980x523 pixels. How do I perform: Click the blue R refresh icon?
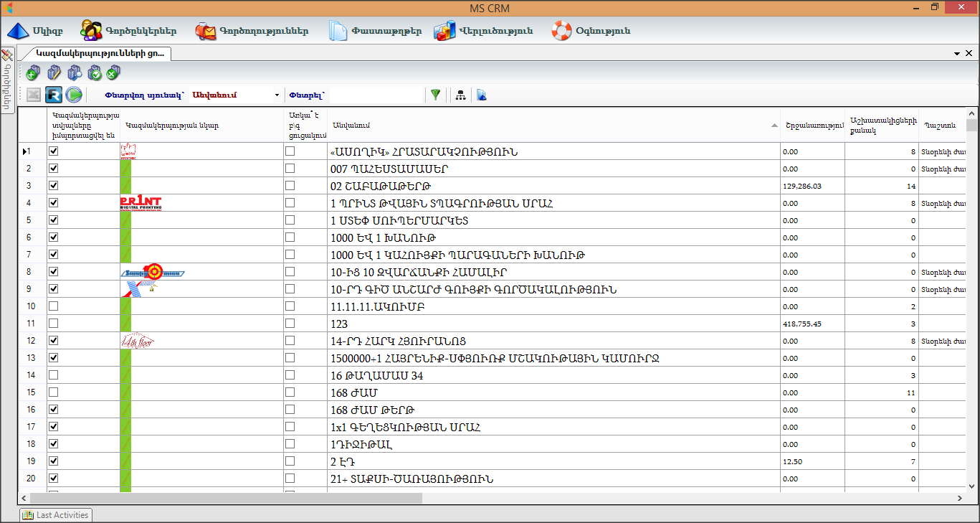click(54, 95)
